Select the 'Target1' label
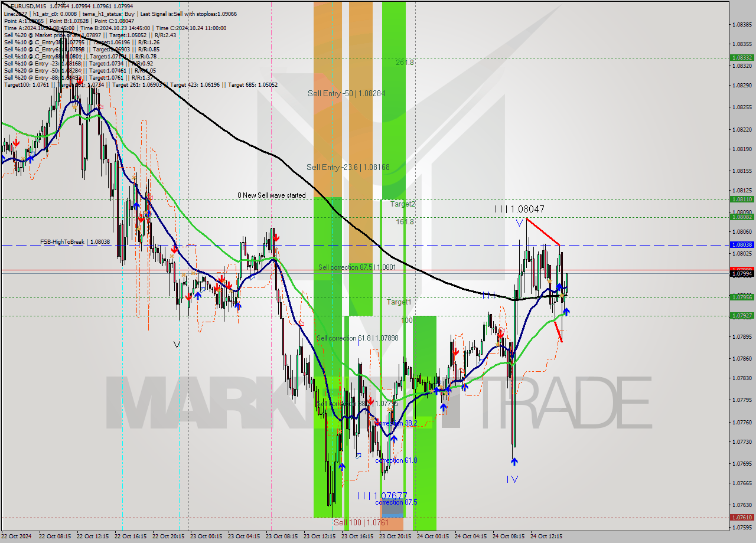This screenshot has width=756, height=543. pos(399,302)
